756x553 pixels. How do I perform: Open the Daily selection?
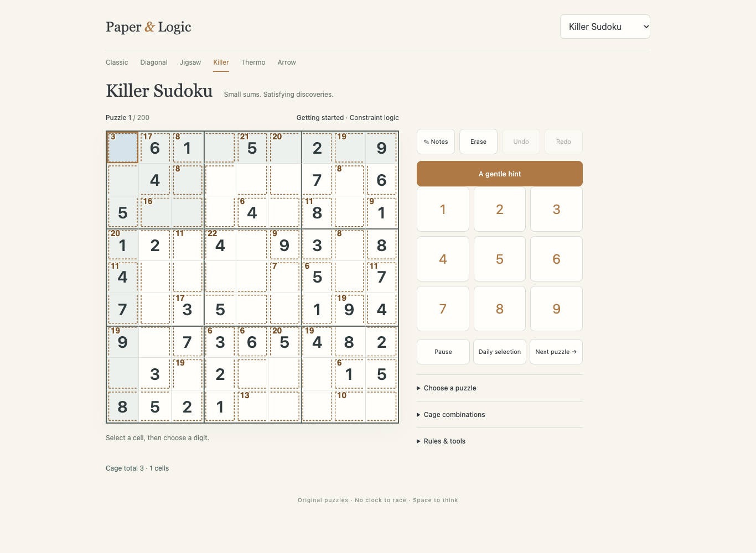500,352
